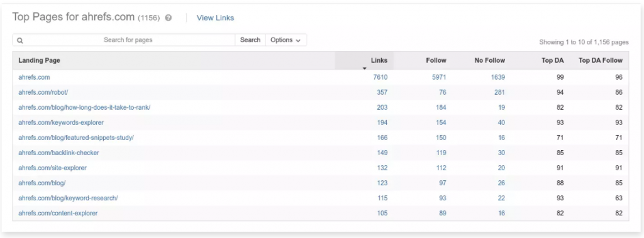Click the 97 follow count
Image resolution: width=644 pixels, height=238 pixels.
442,183
